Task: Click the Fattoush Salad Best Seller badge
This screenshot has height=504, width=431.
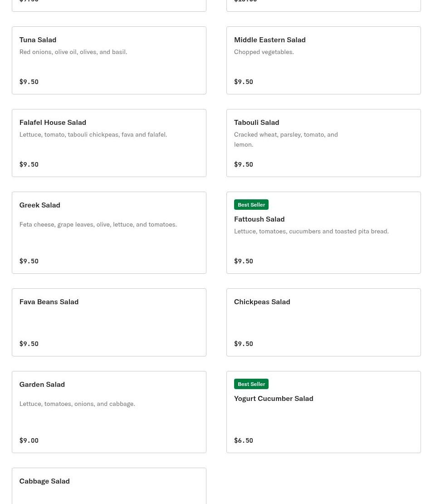Action: coord(251,205)
